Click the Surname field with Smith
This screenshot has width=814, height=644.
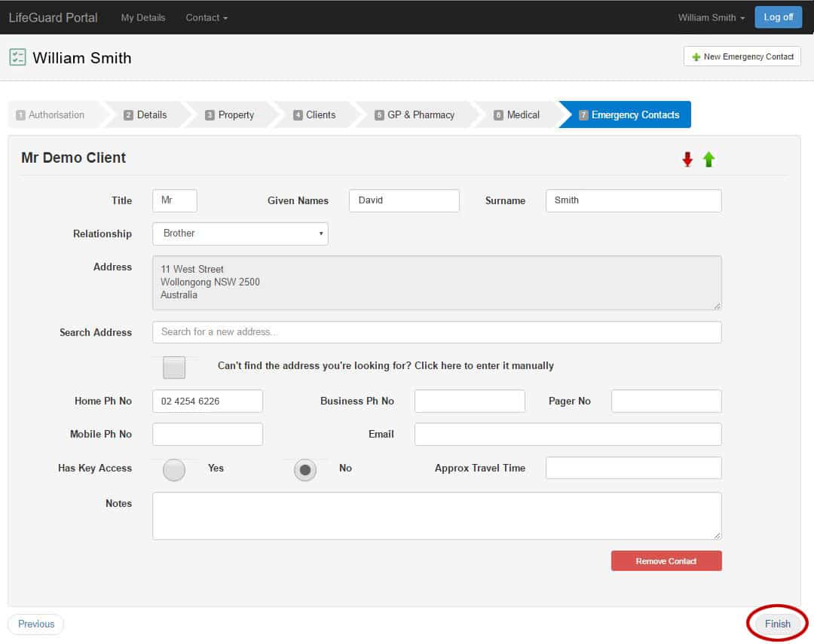tap(633, 200)
